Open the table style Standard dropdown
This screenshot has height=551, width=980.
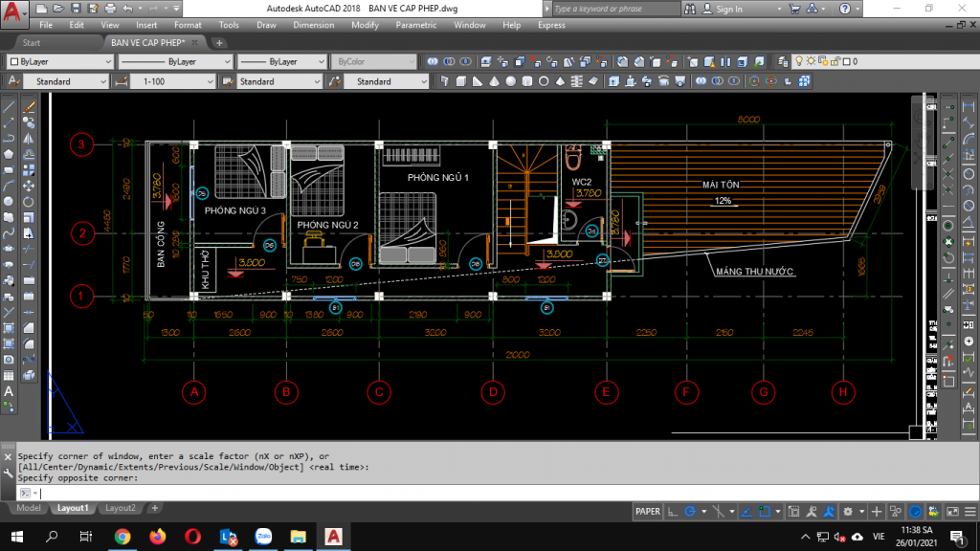coord(279,82)
